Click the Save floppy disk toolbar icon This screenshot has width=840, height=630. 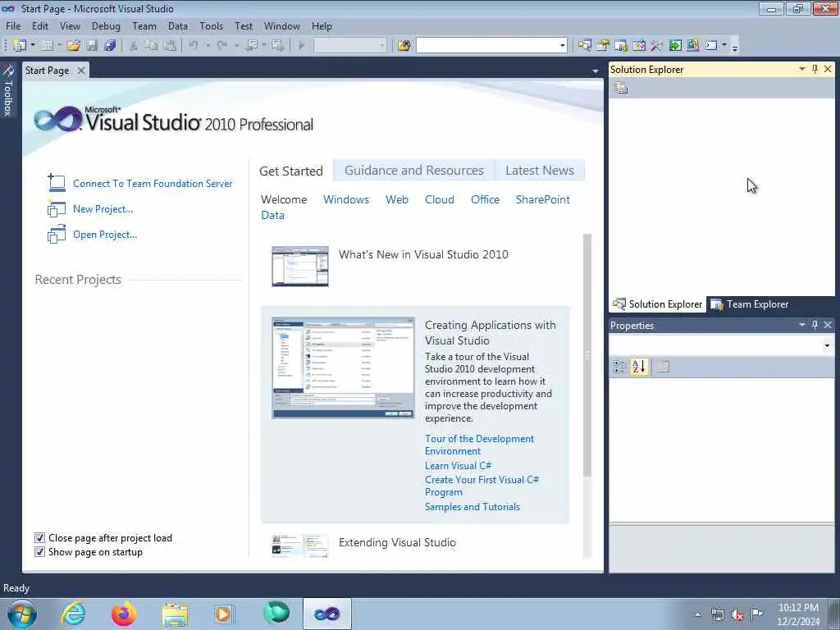pos(92,46)
